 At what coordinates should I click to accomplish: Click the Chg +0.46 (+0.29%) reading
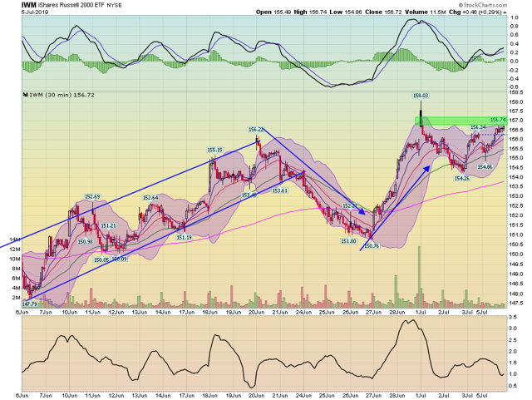click(475, 12)
